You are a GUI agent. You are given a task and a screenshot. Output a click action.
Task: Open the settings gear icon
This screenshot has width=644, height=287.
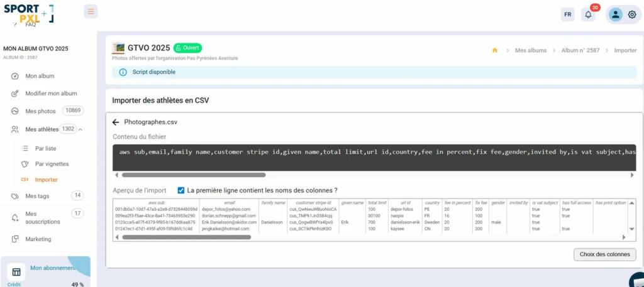click(632, 14)
